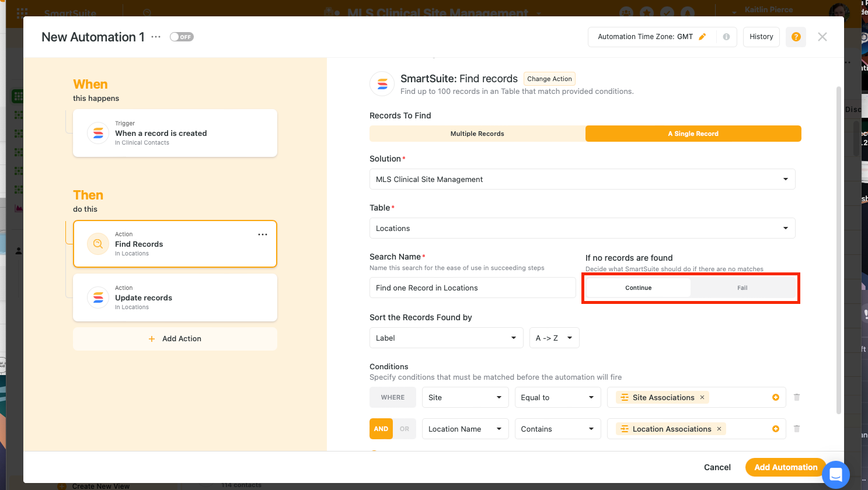
Task: Open the Table dropdown showing Locations
Action: tap(583, 228)
